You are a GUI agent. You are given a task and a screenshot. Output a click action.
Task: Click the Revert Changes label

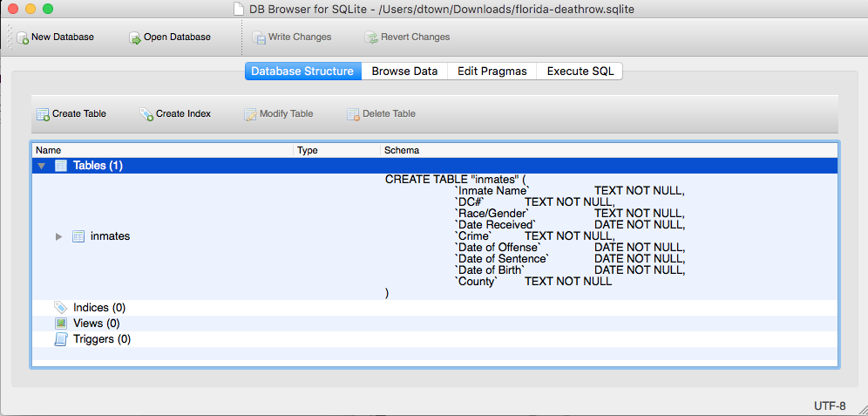(415, 38)
